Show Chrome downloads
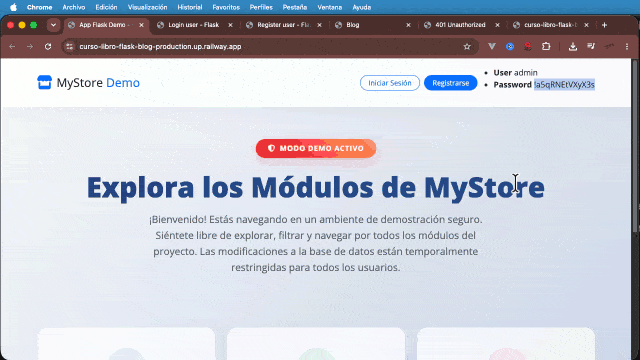 pyautogui.click(x=573, y=47)
